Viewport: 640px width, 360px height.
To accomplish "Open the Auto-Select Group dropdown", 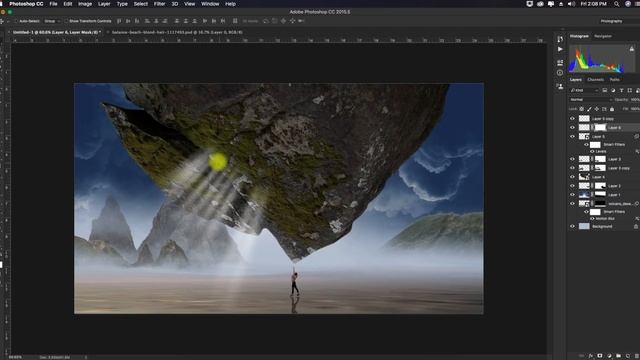I will coord(52,21).
